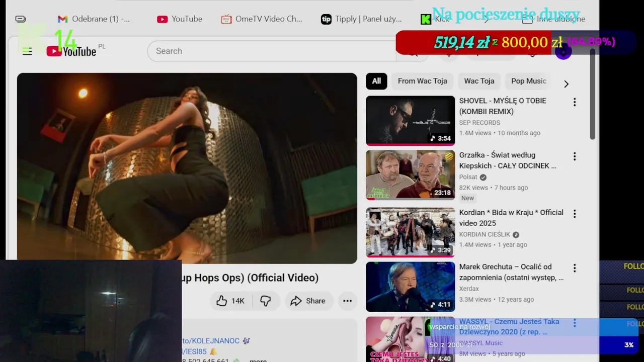The image size is (644, 362).
Task: Click the main video player
Action: pyautogui.click(x=187, y=168)
